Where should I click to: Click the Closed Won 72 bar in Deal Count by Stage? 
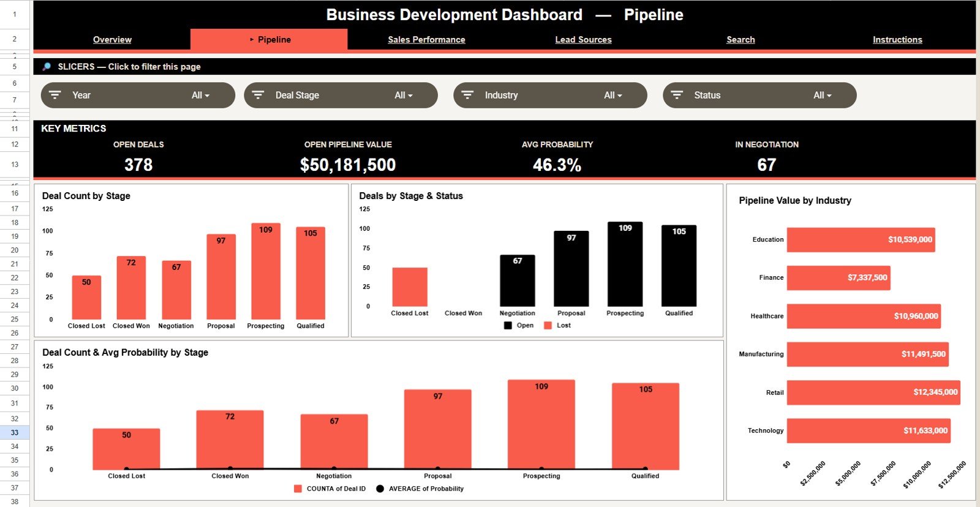pyautogui.click(x=131, y=287)
